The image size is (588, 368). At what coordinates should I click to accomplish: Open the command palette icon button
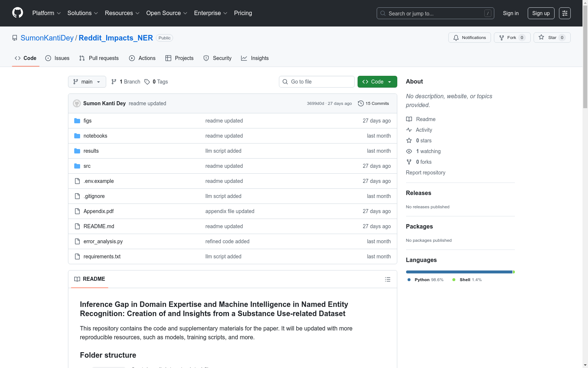(x=565, y=13)
